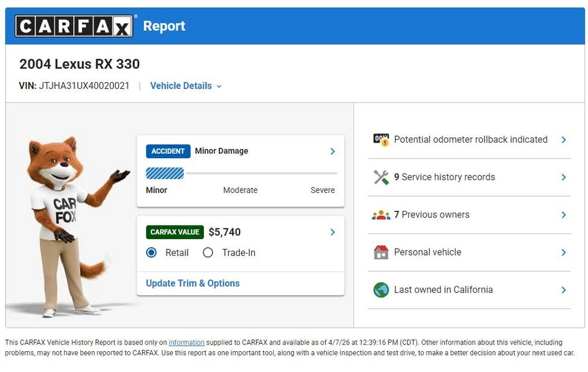Open the Minor Damage accident chevron
Image resolution: width=588 pixels, height=372 pixels.
click(x=333, y=151)
